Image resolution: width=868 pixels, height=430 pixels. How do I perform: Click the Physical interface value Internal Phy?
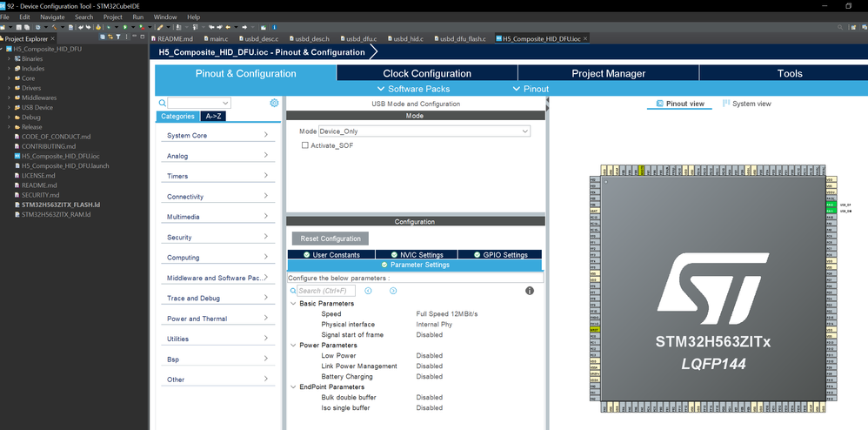point(434,325)
